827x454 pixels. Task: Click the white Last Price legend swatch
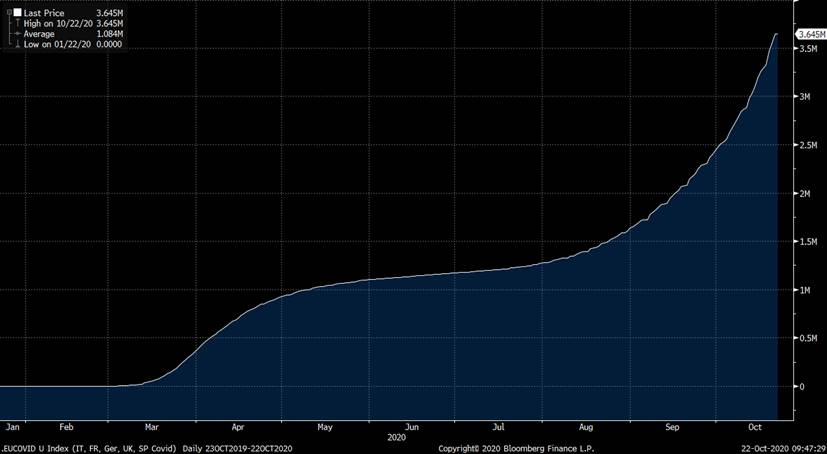tap(17, 13)
